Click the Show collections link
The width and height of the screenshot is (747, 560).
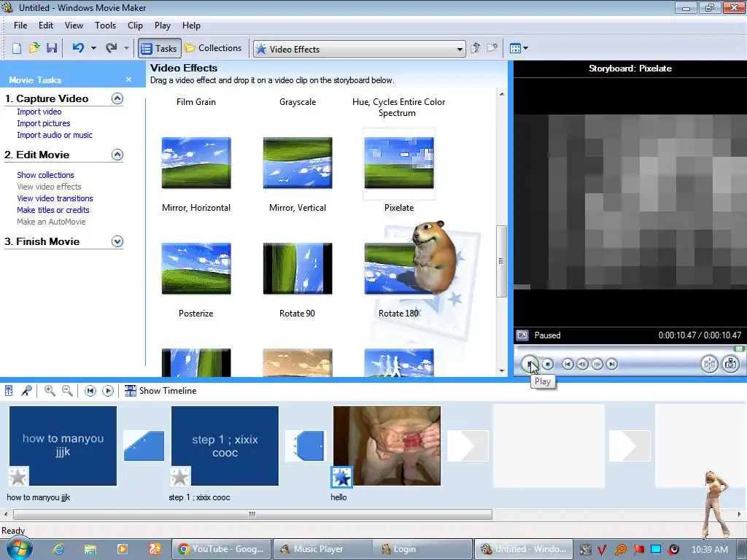pos(45,175)
